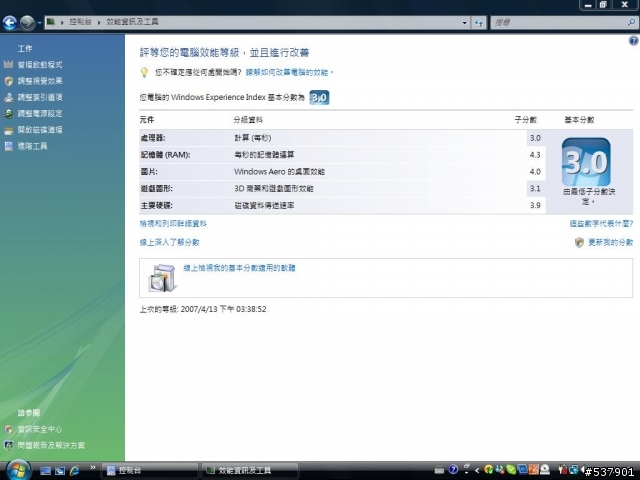The width and height of the screenshot is (640, 480).
Task: Open help with the blue question icon
Action: pos(633,40)
